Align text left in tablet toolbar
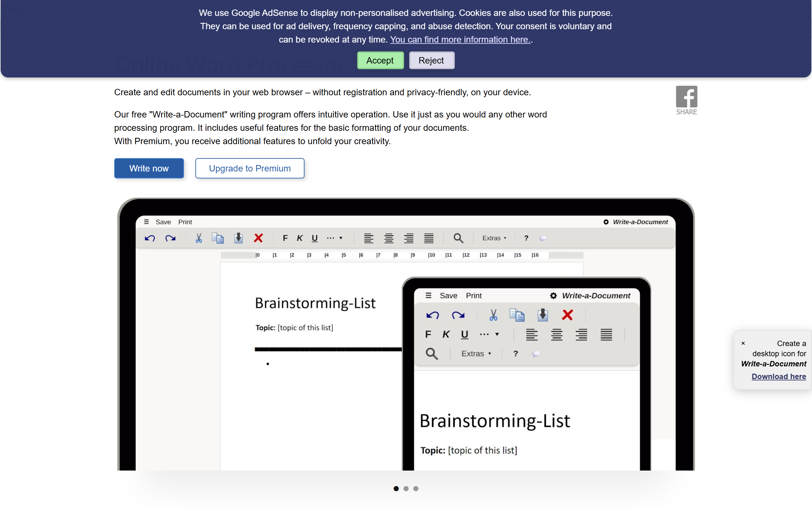The image size is (812, 508). coord(532,335)
